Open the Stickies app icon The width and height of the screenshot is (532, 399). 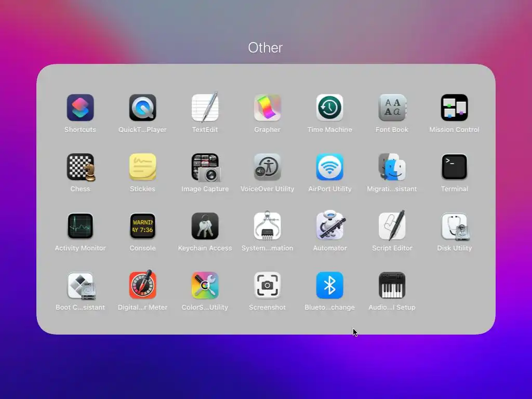pos(142,167)
